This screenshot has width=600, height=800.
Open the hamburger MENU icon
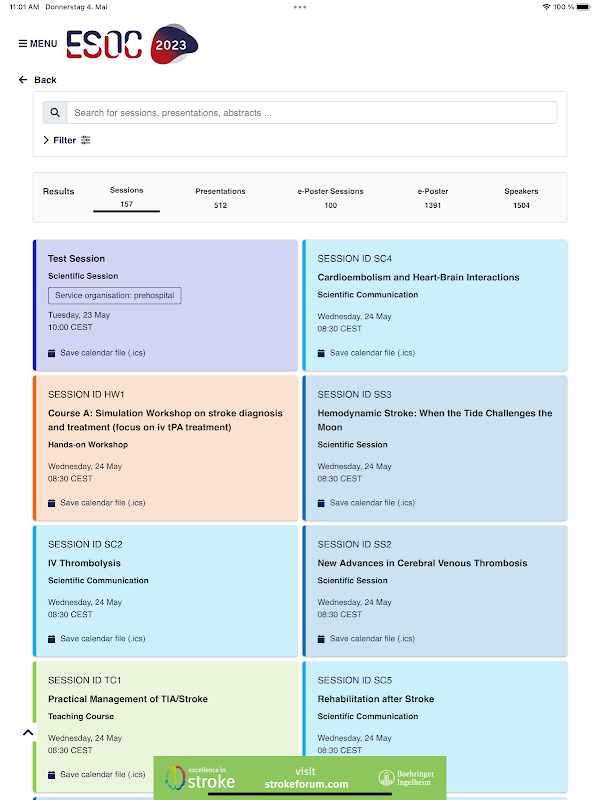pyautogui.click(x=23, y=44)
